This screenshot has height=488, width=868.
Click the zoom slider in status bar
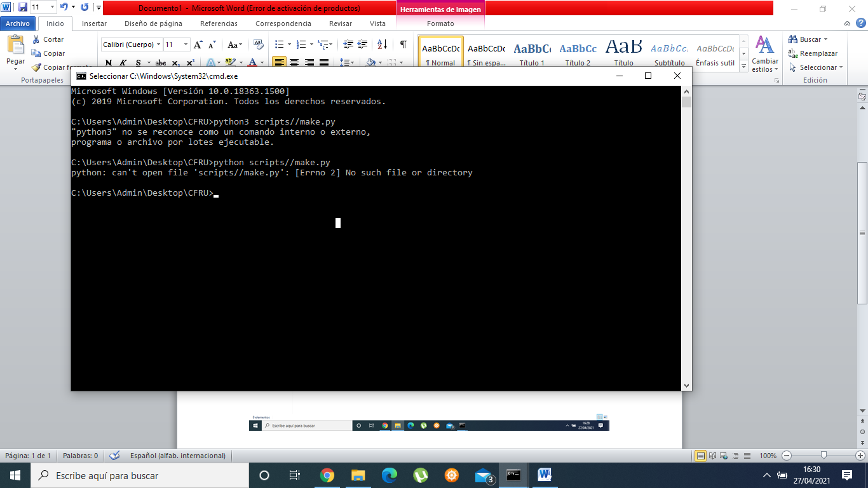click(x=824, y=456)
